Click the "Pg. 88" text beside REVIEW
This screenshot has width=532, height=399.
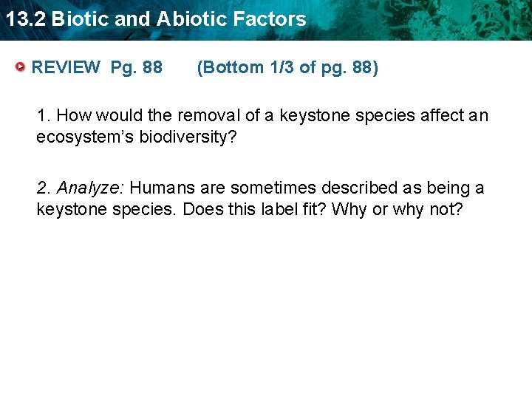coord(137,67)
